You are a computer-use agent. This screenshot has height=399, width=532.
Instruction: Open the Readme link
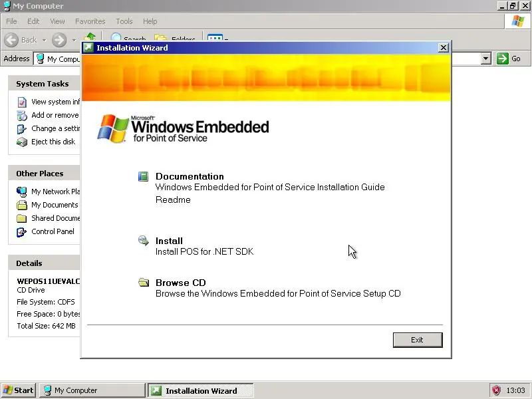[x=173, y=199]
